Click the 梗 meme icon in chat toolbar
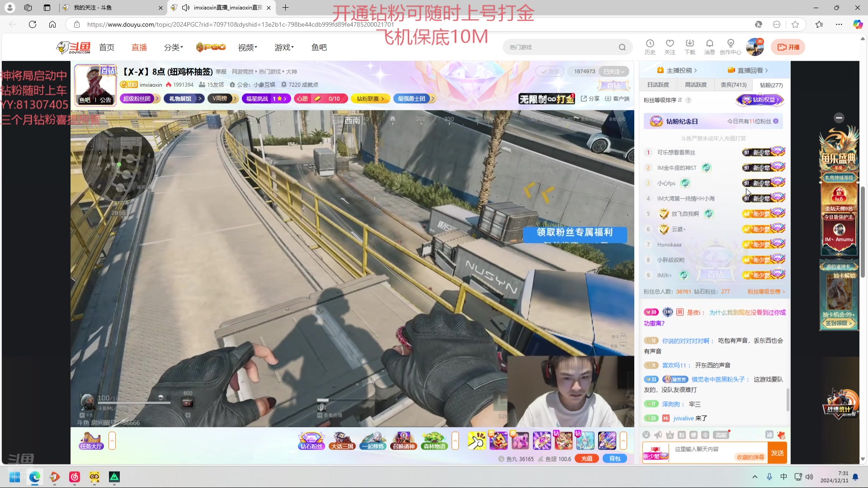The width and height of the screenshot is (868, 488). (693, 435)
